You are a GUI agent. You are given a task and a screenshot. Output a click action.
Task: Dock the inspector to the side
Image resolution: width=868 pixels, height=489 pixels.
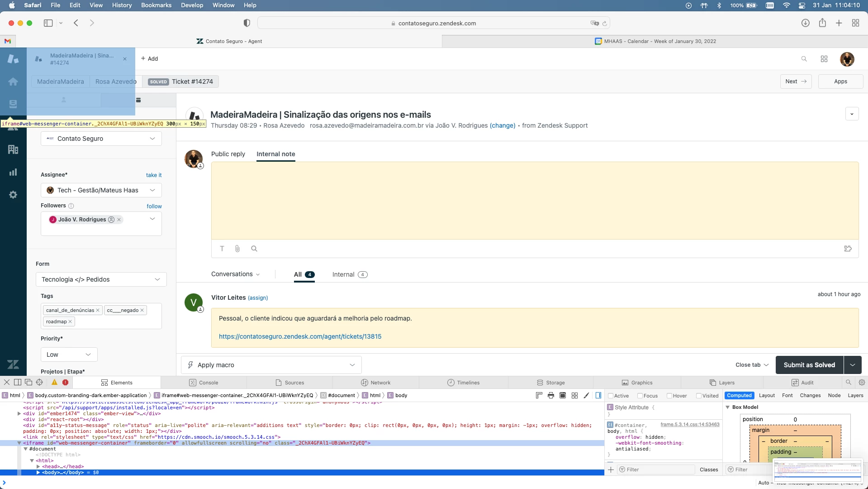pyautogui.click(x=18, y=382)
